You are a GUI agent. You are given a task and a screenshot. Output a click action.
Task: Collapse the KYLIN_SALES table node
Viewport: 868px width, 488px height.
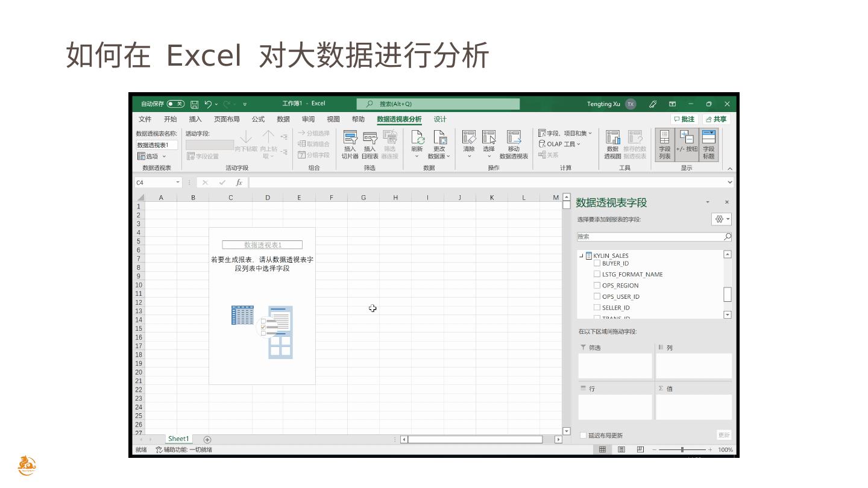point(581,256)
